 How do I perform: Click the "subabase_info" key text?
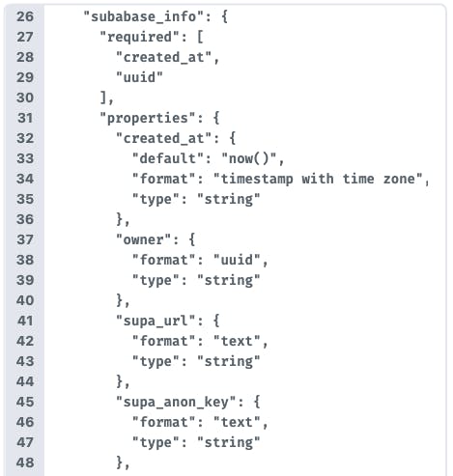tap(144, 16)
